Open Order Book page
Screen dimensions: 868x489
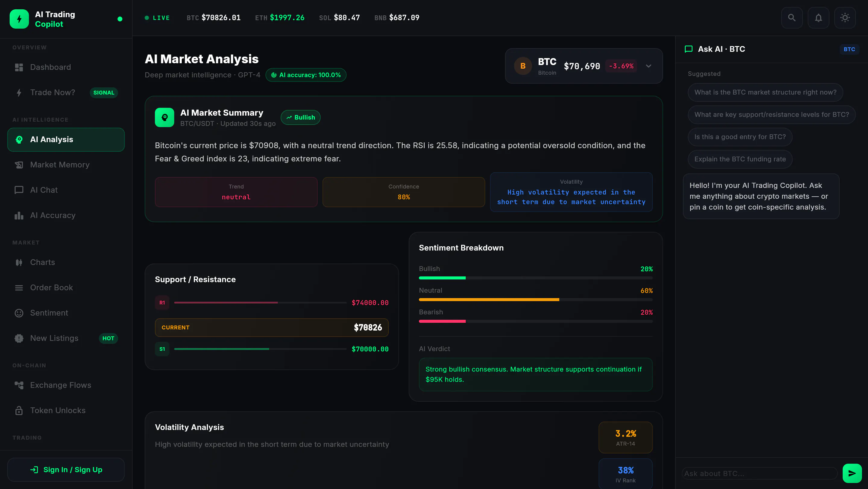coord(66,288)
